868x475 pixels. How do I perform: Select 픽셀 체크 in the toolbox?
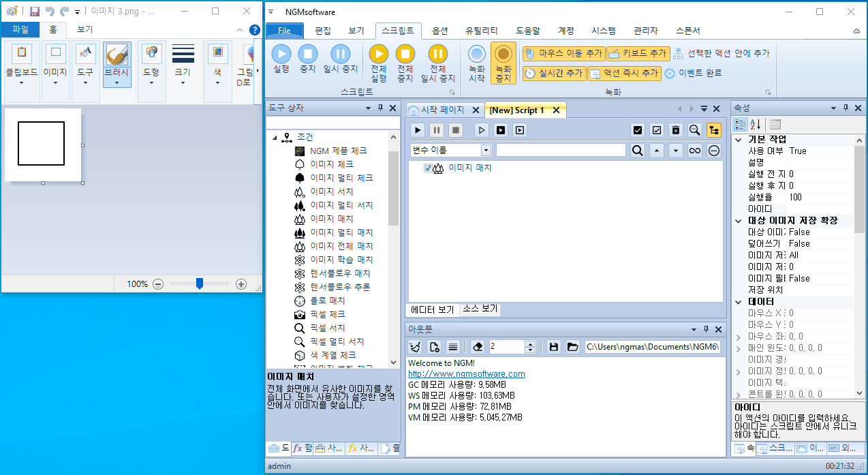328,314
